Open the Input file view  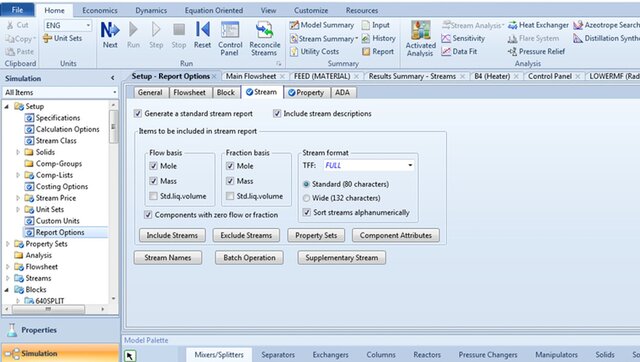click(x=376, y=25)
